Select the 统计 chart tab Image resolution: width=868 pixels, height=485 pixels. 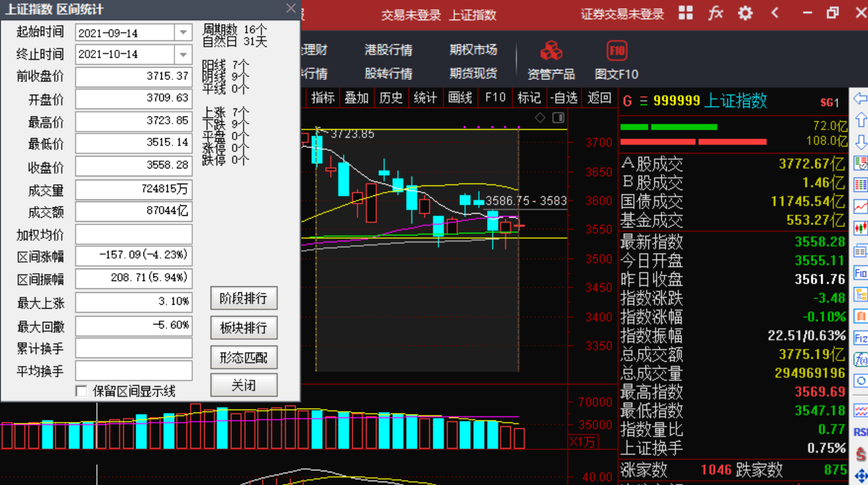pyautogui.click(x=425, y=97)
